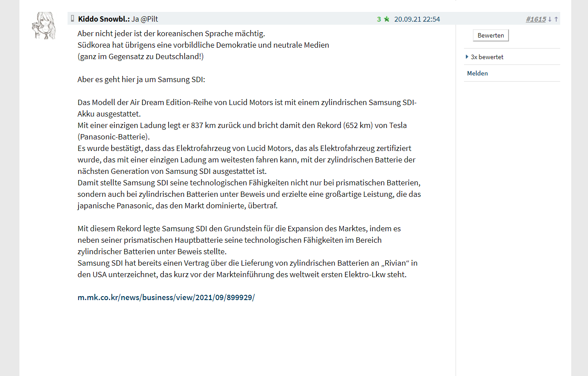Screen dimensions: 588x376
Task: Report the post via Melden
Action: pos(477,73)
